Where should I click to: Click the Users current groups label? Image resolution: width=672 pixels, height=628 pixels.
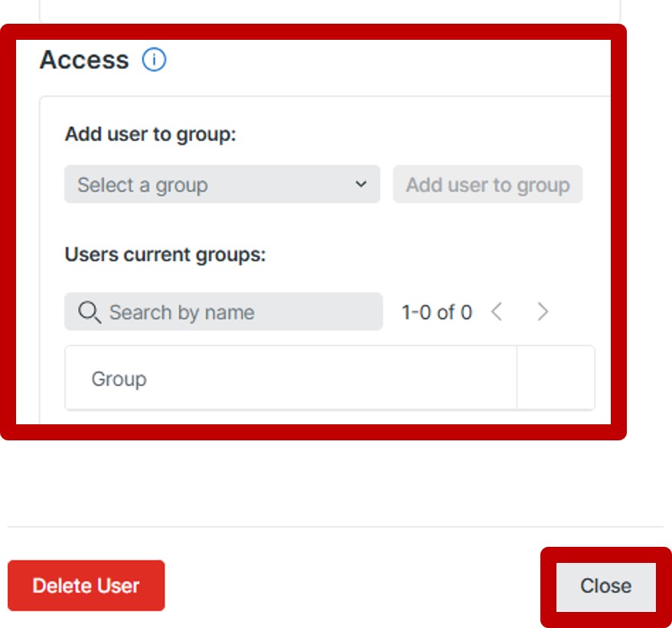tap(165, 254)
